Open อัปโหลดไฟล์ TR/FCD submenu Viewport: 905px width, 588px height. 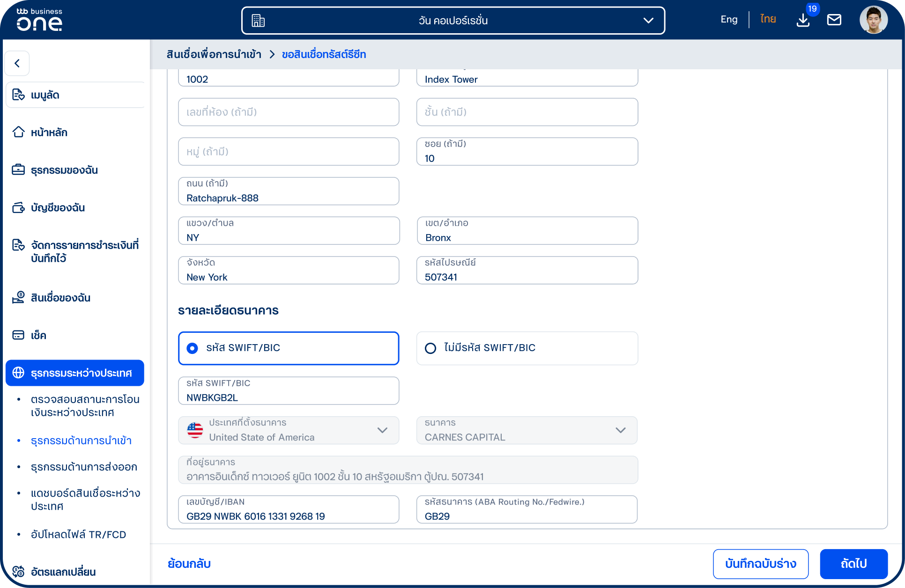tap(78, 534)
